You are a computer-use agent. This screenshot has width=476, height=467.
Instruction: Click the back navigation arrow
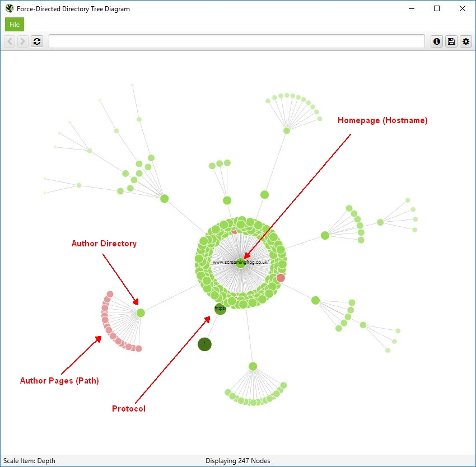[10, 41]
